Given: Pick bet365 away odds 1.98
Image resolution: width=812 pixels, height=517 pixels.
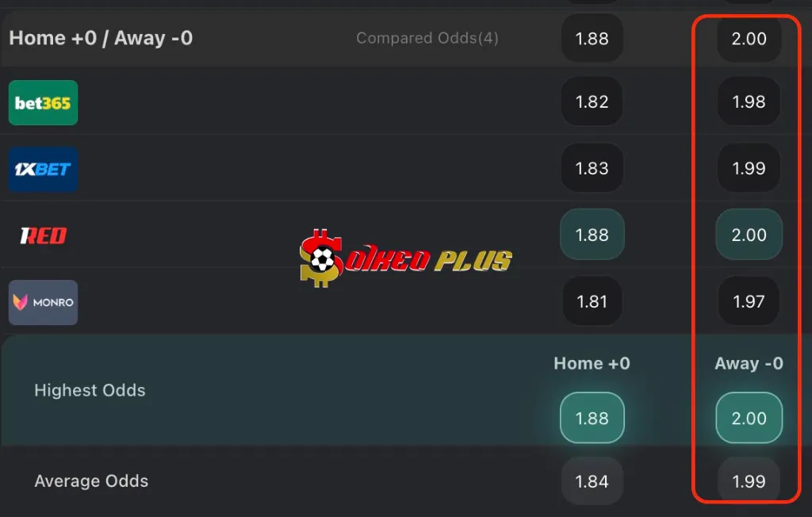Looking at the screenshot, I should (749, 102).
